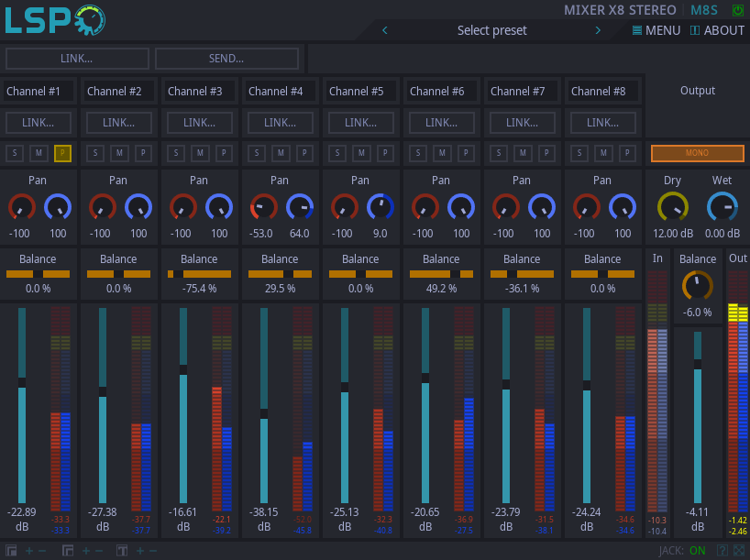Solo Channel #1
The width and height of the screenshot is (750, 560).
tap(17, 153)
